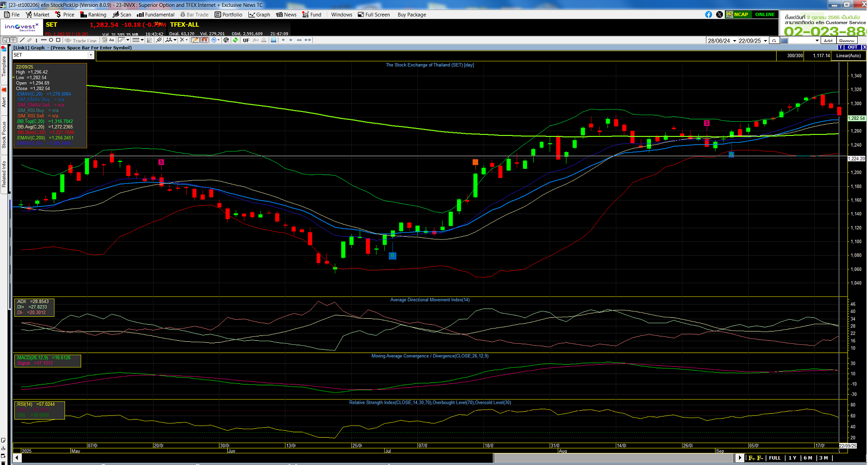
Task: Click the scrollbar right arrow
Action: tap(739, 458)
